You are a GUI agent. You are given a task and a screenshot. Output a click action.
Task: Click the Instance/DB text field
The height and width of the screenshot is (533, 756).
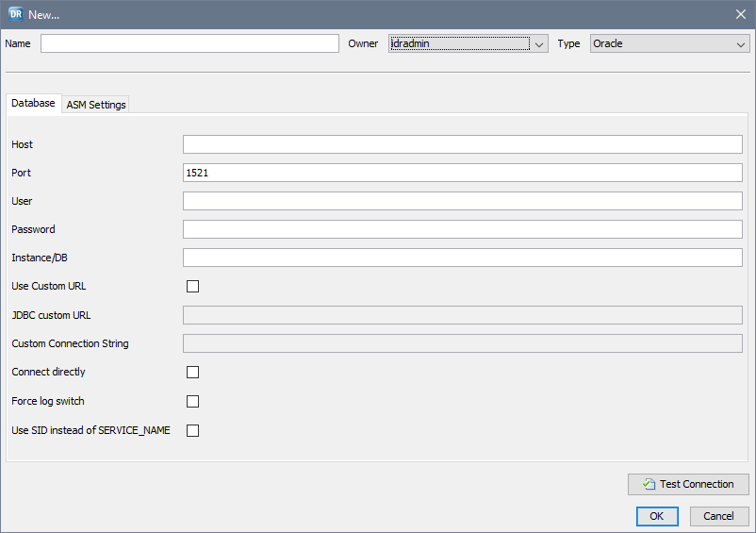point(462,258)
